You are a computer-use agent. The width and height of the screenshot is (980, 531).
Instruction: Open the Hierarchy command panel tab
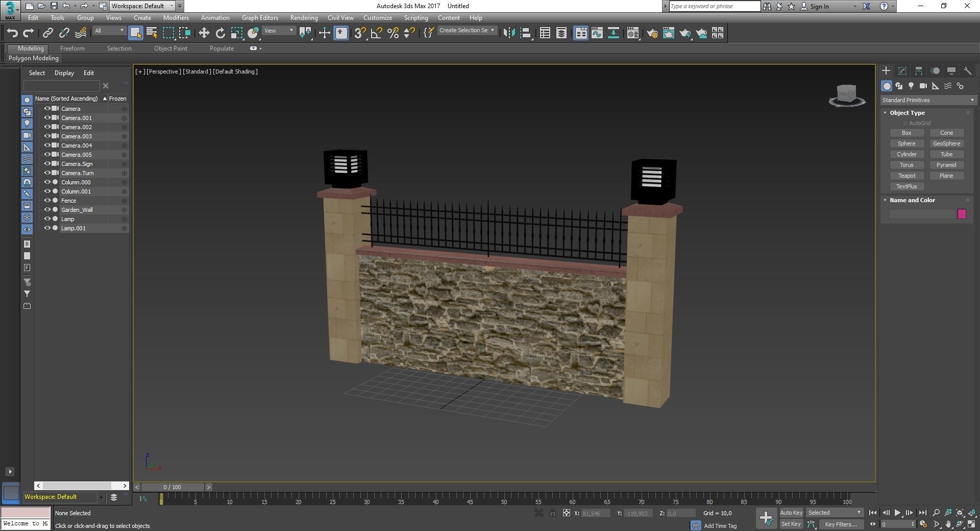pyautogui.click(x=919, y=71)
